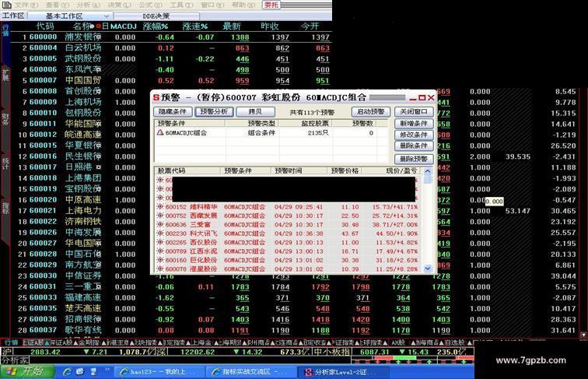Screen dimensions: 588x379
Task: Click the document icon beside 文件 menu
Action: point(7,5)
